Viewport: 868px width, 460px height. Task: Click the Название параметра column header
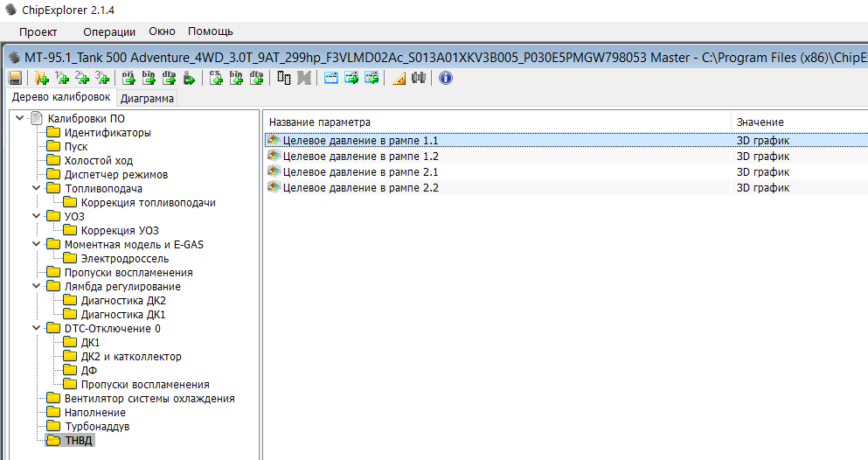click(x=320, y=122)
